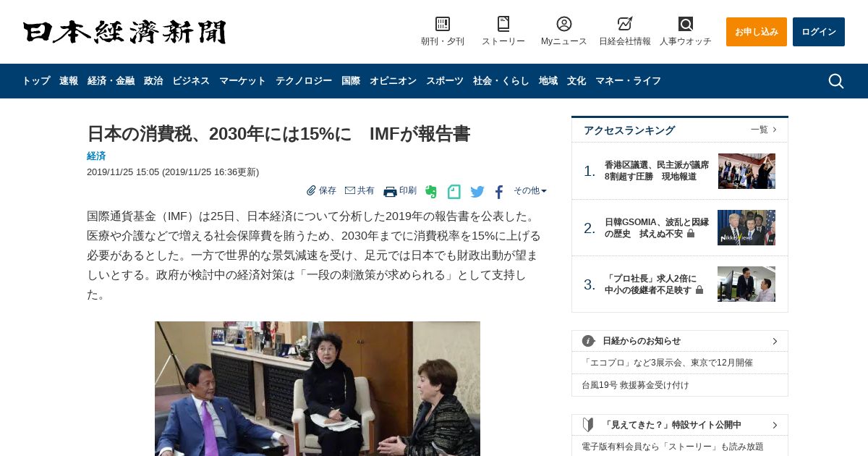Viewport: 868px width, 456px height.
Task: Click the アクセスランキング panel heading
Action: (x=629, y=130)
